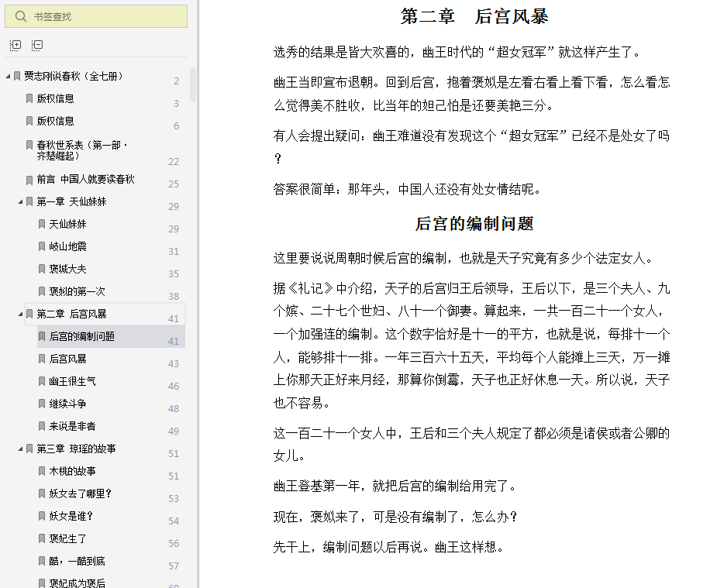This screenshot has height=588, width=710.
Task: Click paragraph starting 答案很简单
Action: tap(408, 189)
